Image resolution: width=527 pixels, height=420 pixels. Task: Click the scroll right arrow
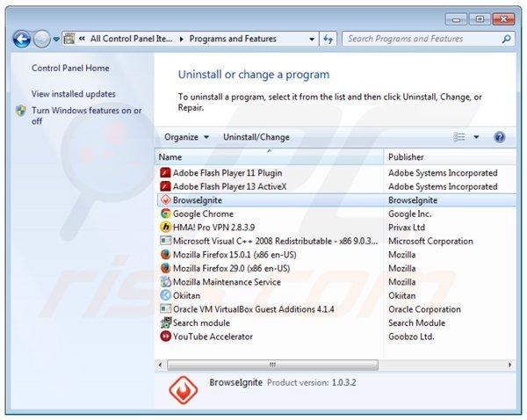pos(509,365)
